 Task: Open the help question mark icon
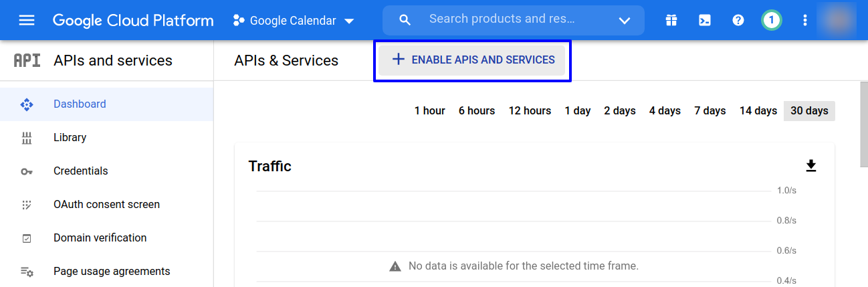tap(738, 20)
